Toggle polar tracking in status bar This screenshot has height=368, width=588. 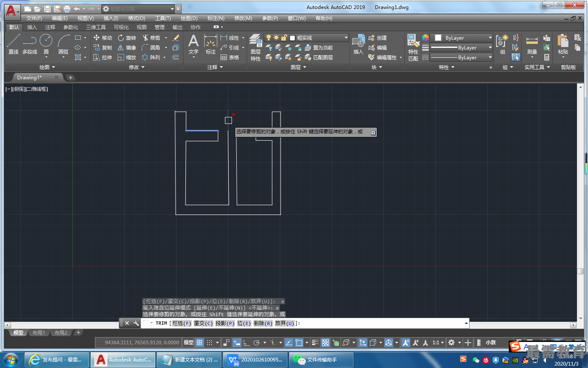(x=257, y=343)
